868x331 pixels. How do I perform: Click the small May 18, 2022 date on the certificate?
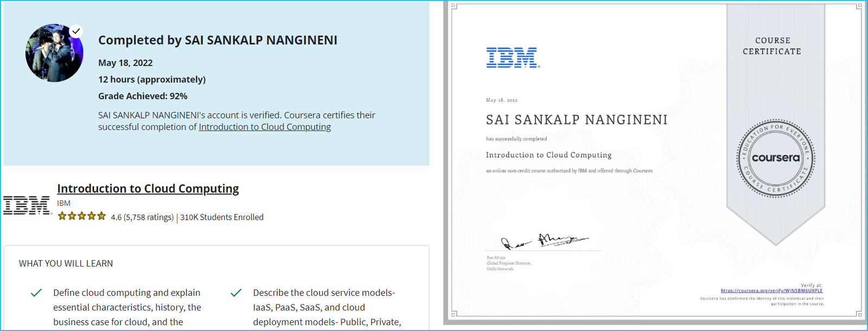point(502,100)
